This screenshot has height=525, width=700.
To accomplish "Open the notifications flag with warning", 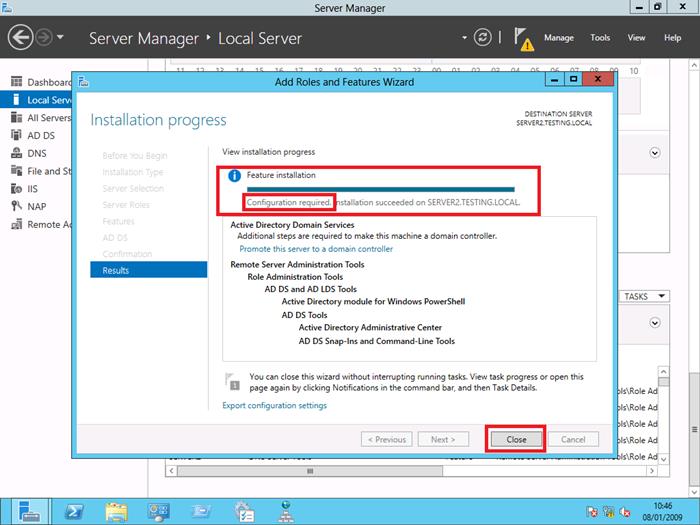I will pyautogui.click(x=523, y=39).
